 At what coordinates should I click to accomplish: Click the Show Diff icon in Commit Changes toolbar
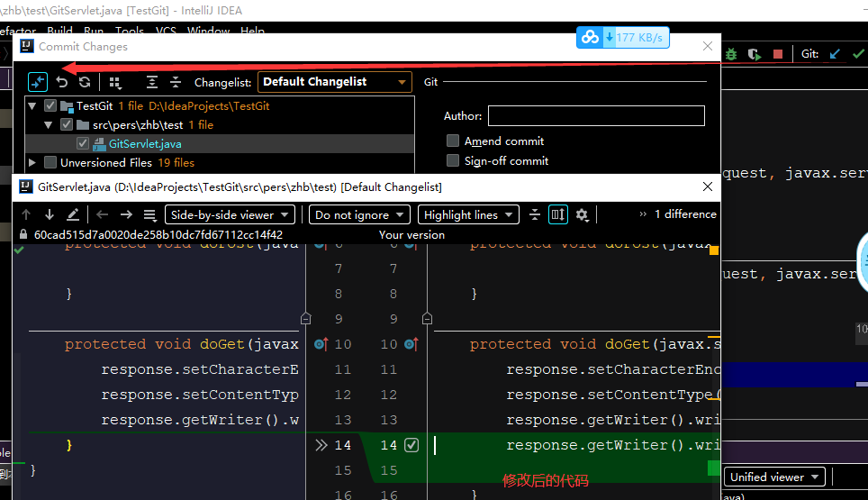tap(38, 83)
